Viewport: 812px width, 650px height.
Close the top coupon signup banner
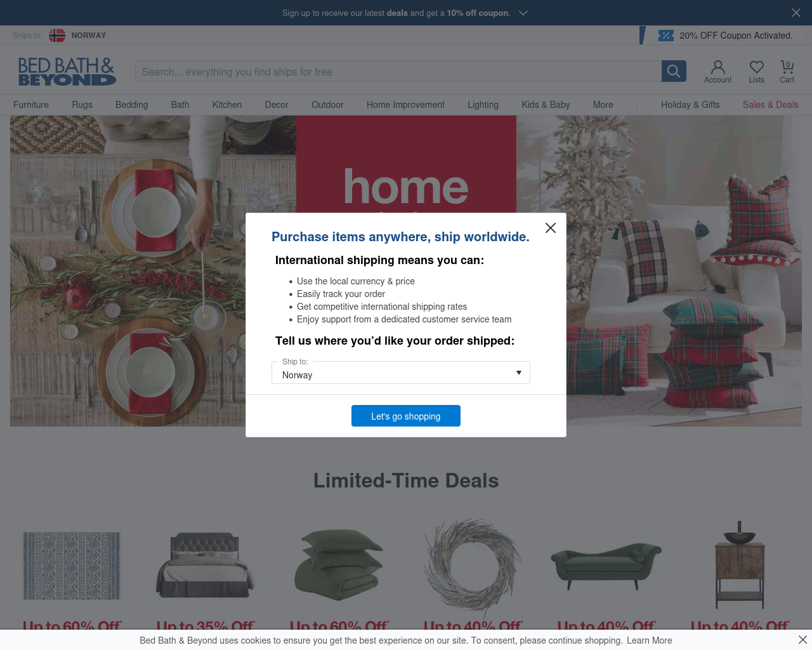point(796,13)
